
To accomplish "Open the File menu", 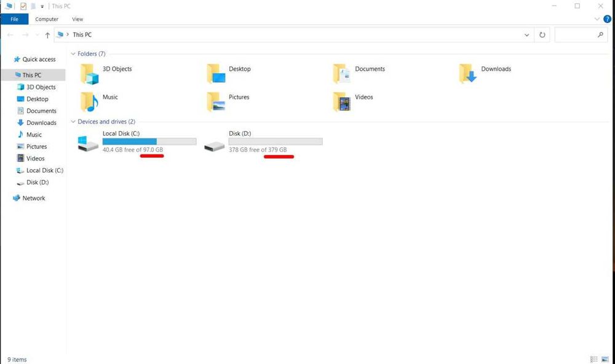I will coord(15,19).
